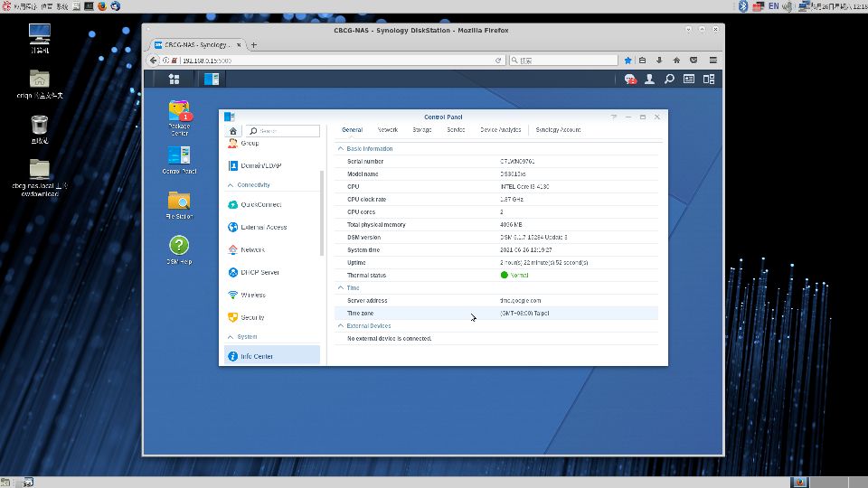868x488 pixels.
Task: Collapse the Time section
Action: pos(341,287)
